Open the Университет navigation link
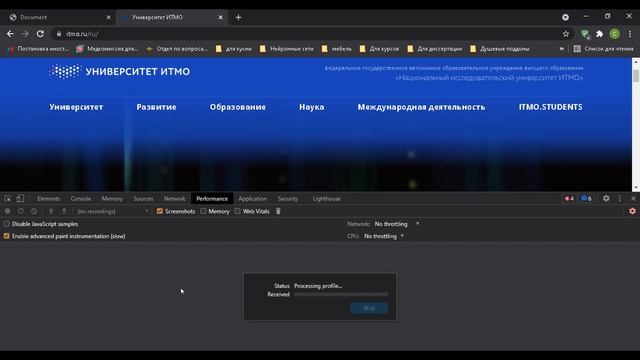640x360 pixels. click(x=76, y=107)
